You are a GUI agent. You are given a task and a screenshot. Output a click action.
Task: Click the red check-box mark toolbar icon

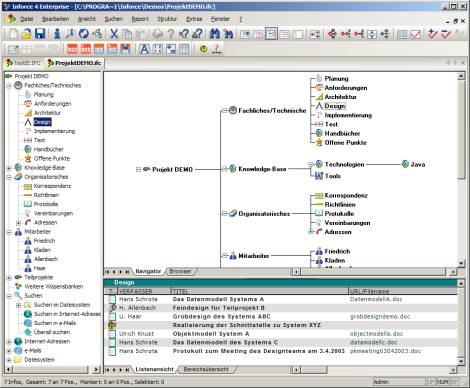[x=415, y=34]
